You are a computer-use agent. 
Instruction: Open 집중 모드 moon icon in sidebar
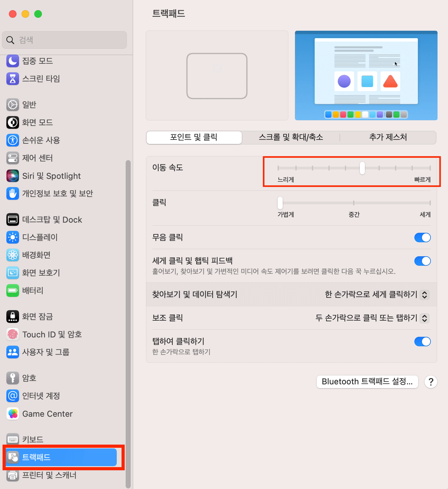click(13, 61)
